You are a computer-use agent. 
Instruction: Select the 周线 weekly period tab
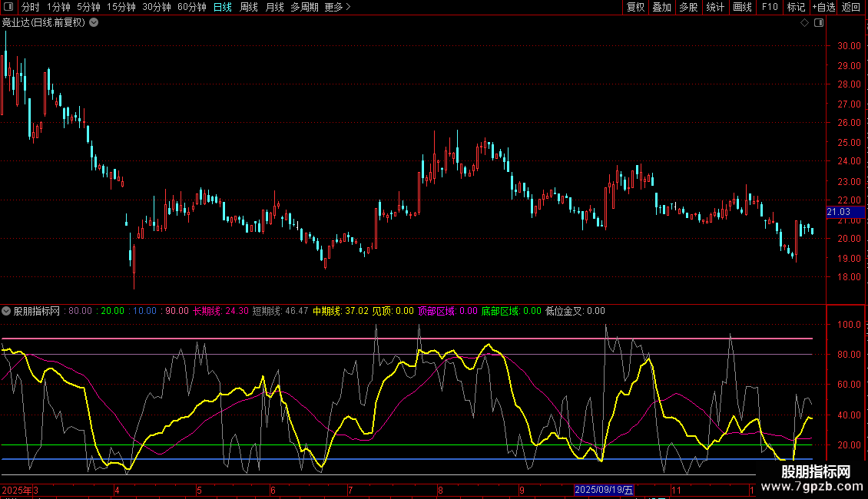[249, 7]
